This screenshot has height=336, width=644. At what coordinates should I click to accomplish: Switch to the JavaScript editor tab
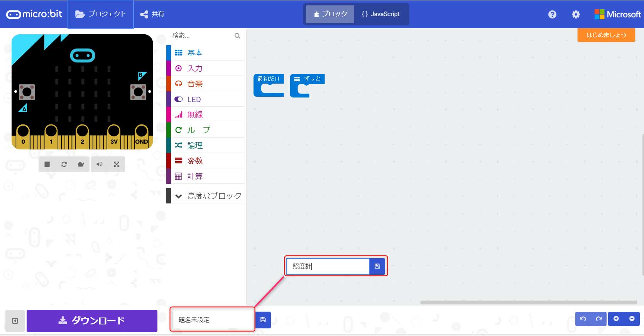[380, 14]
